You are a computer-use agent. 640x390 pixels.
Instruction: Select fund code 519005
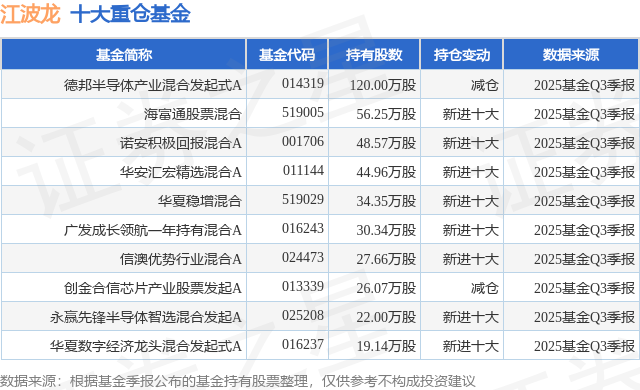pos(303,112)
